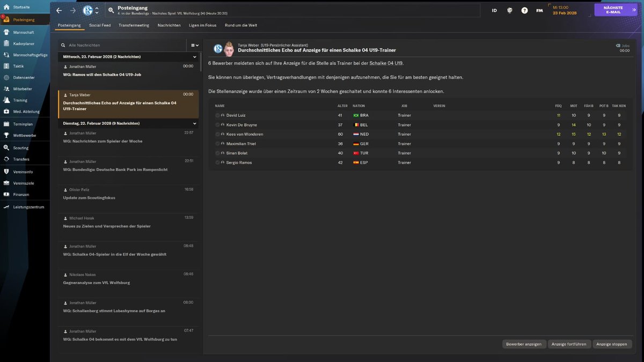Collapse the Mittwoch, 23. Februar 2028 group
This screenshot has width=644, height=362.
click(194, 57)
